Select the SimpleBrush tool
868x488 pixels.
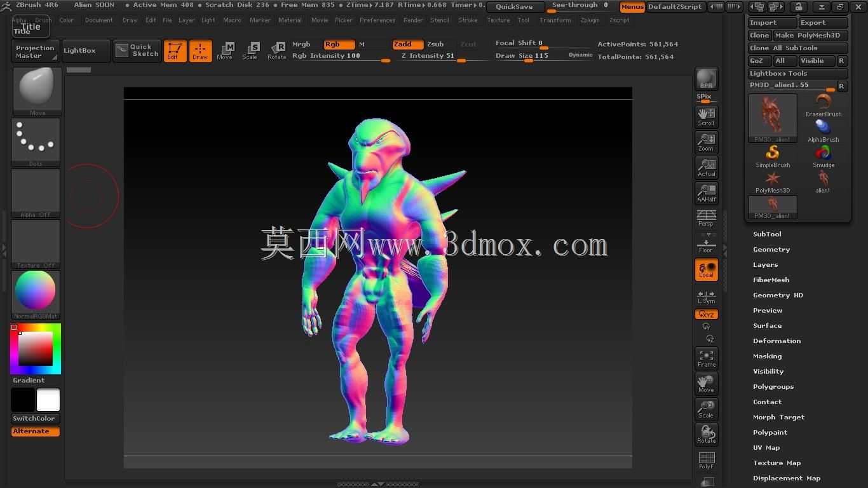tap(773, 156)
